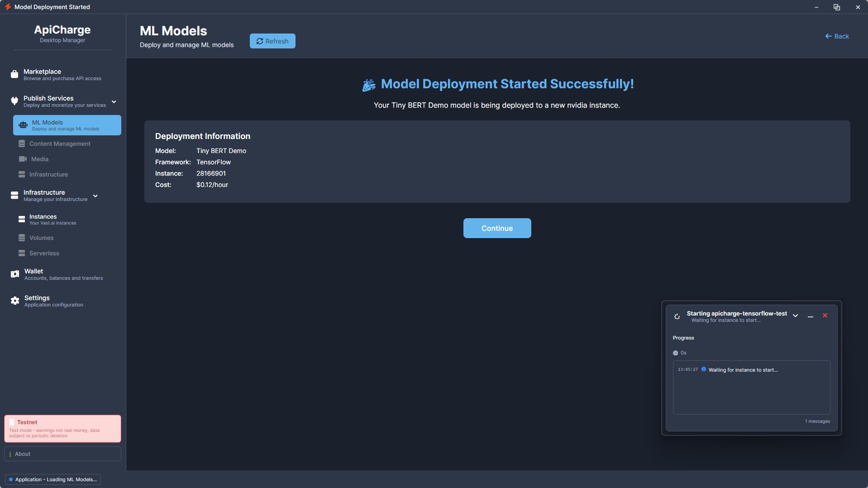Click the Wallet icon in the sidebar
Screen dimensions: 868x488
(15, 274)
